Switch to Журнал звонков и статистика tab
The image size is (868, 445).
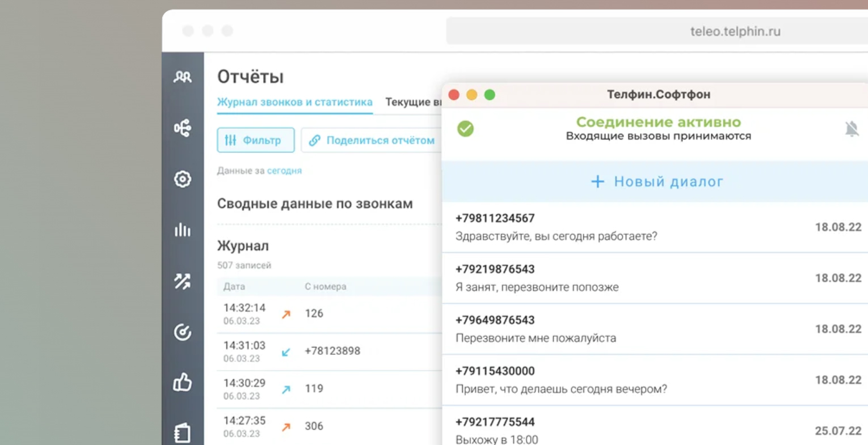point(295,102)
